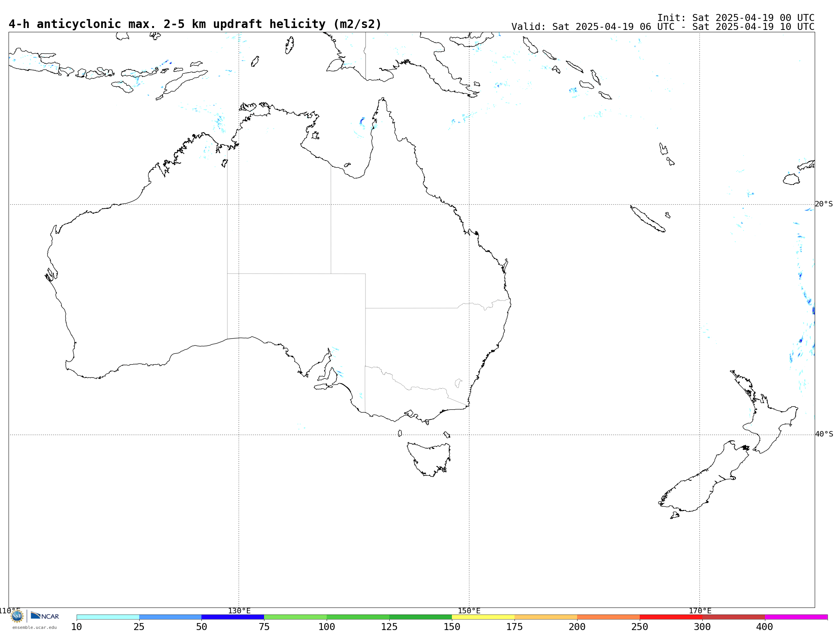
Task: Click the New Caledonia island outline
Action: (x=647, y=219)
